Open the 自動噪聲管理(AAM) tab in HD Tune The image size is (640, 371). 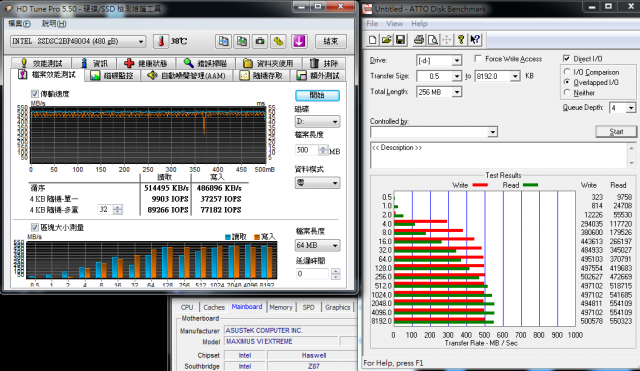[x=187, y=76]
